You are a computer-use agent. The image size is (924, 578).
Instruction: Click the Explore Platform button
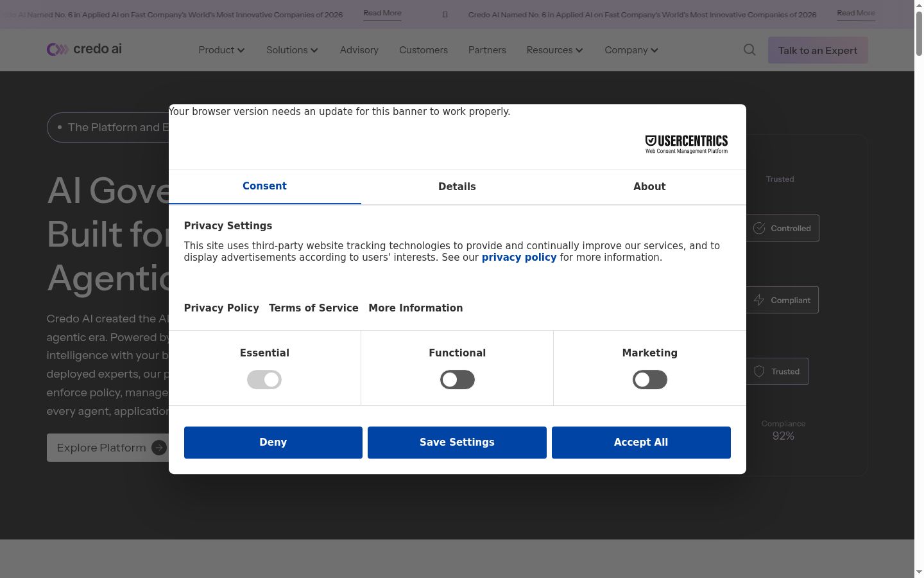tap(108, 448)
